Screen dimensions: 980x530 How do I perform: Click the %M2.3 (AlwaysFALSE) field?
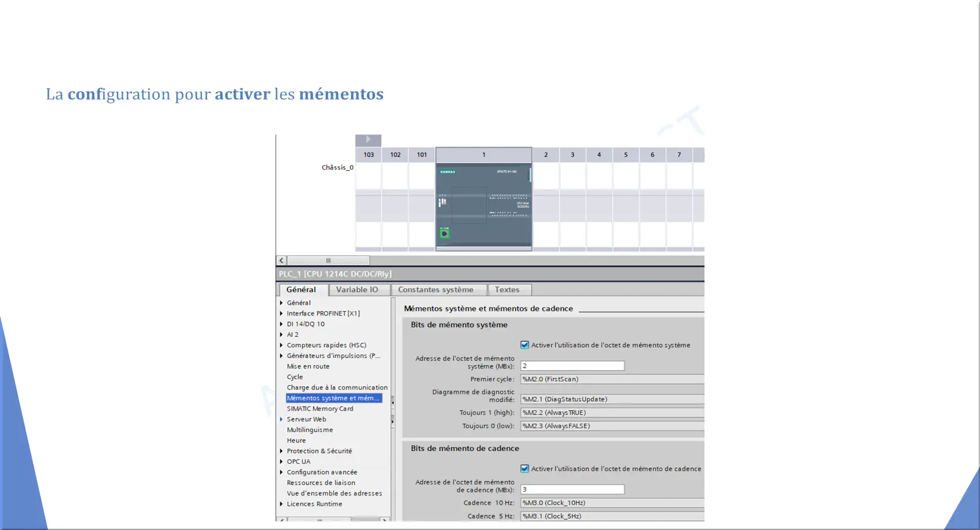pyautogui.click(x=612, y=426)
